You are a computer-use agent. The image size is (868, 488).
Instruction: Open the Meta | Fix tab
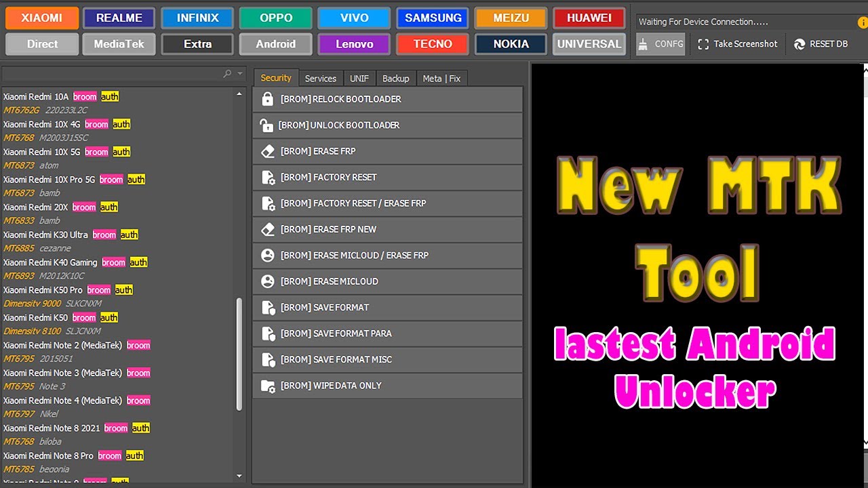point(441,79)
